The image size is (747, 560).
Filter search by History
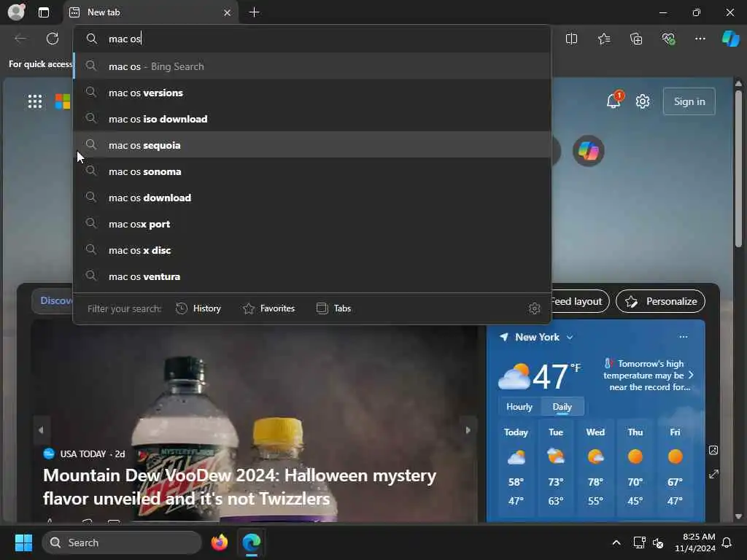click(x=198, y=308)
